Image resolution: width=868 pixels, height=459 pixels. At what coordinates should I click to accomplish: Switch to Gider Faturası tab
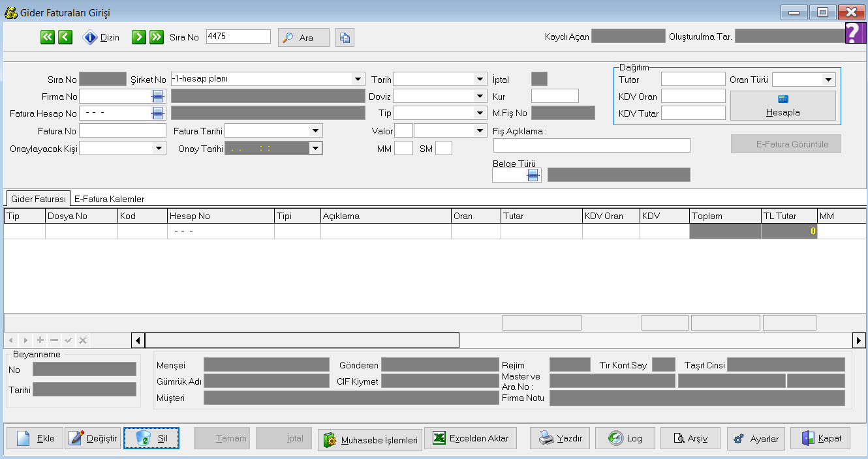click(x=39, y=199)
